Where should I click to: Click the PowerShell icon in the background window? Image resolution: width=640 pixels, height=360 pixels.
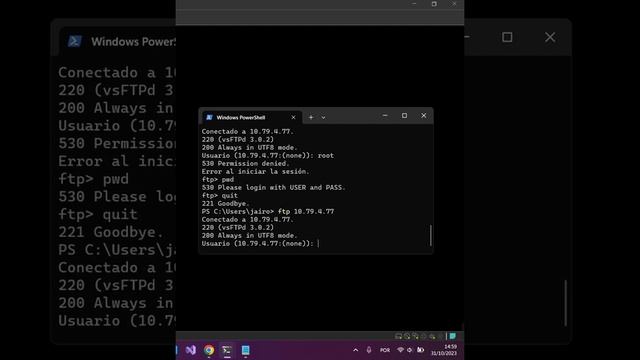point(75,41)
